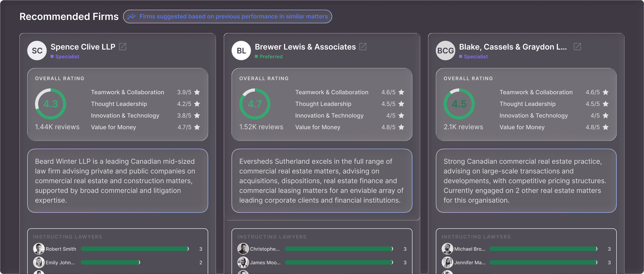The height and width of the screenshot is (274, 644).
Task: Click the BCG firm initials avatar
Action: [x=445, y=51]
